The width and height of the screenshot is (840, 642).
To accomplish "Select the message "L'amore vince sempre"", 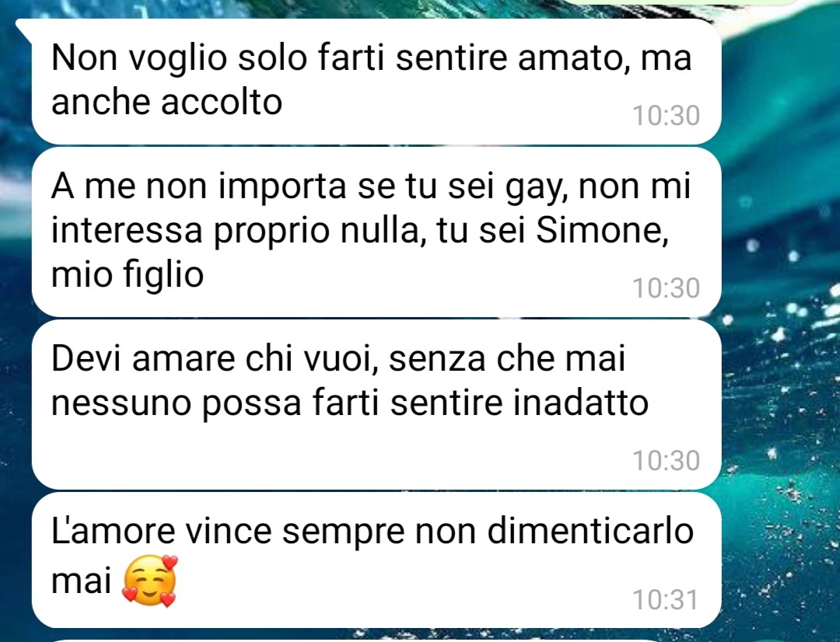I will (x=376, y=560).
